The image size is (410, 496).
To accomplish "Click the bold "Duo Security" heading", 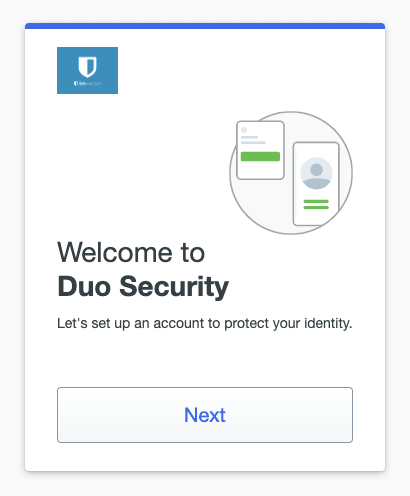I will pyautogui.click(x=143, y=286).
